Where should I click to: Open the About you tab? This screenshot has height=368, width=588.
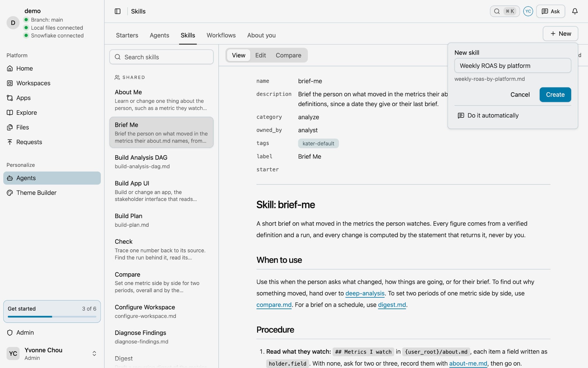coord(261,35)
